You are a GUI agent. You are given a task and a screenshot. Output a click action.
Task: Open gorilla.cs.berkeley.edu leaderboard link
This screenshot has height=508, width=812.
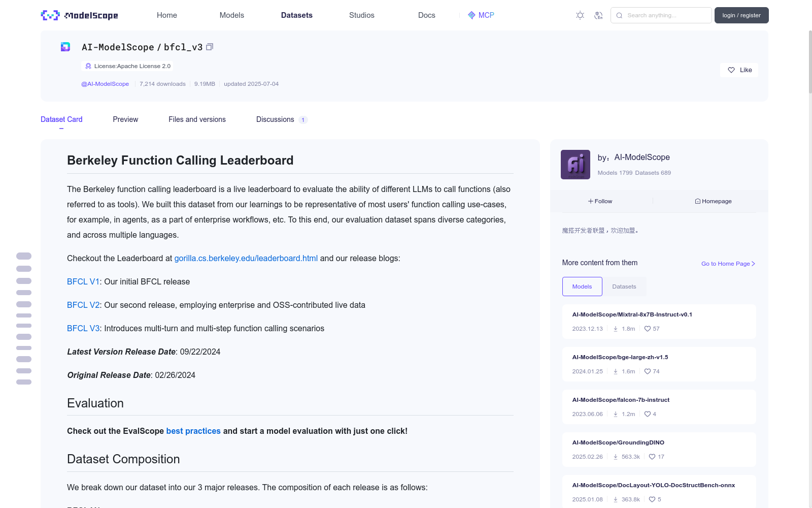click(246, 258)
